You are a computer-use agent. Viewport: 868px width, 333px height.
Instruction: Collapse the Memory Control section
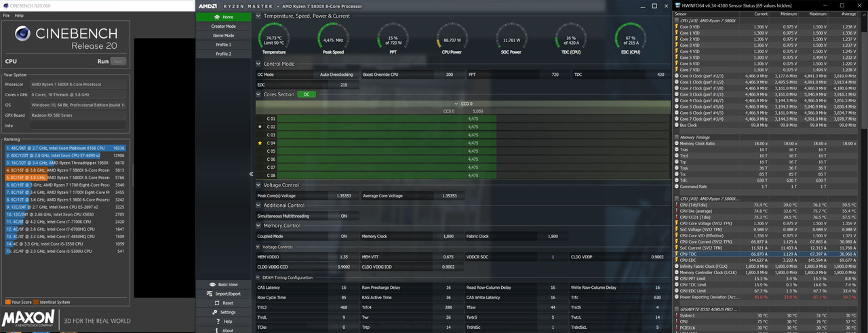[x=258, y=226]
